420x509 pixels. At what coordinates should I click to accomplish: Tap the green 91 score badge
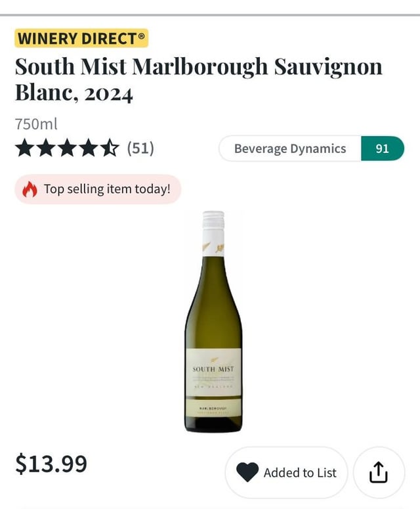pyautogui.click(x=382, y=148)
